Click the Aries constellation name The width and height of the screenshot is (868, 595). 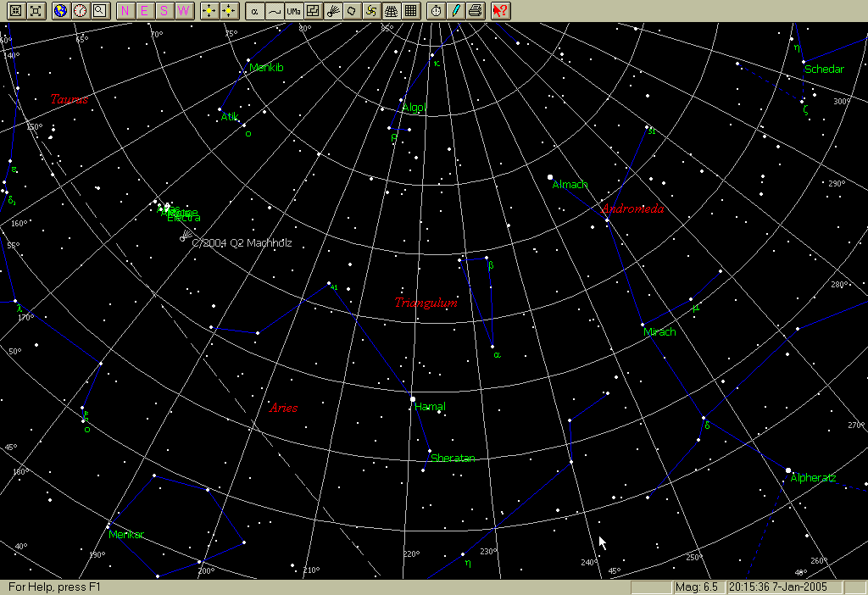pyautogui.click(x=283, y=408)
